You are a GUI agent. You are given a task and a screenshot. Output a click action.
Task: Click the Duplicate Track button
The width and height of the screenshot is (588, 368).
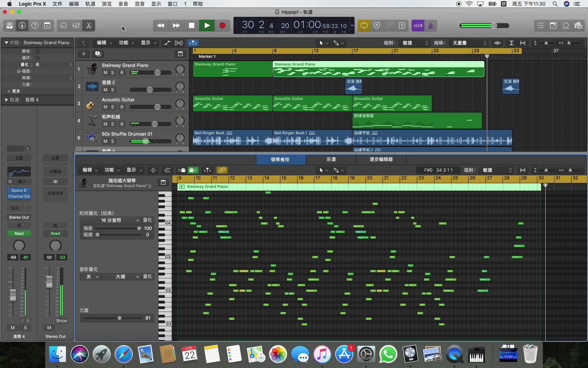(98, 54)
